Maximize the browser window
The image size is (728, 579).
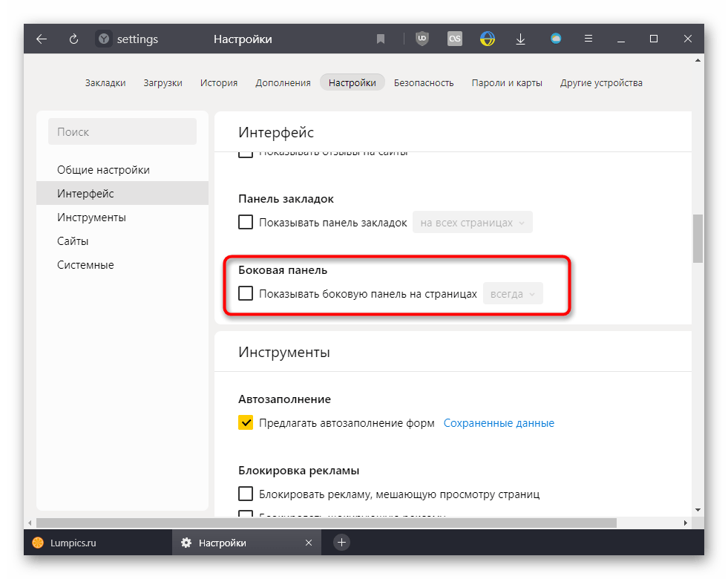coord(654,39)
